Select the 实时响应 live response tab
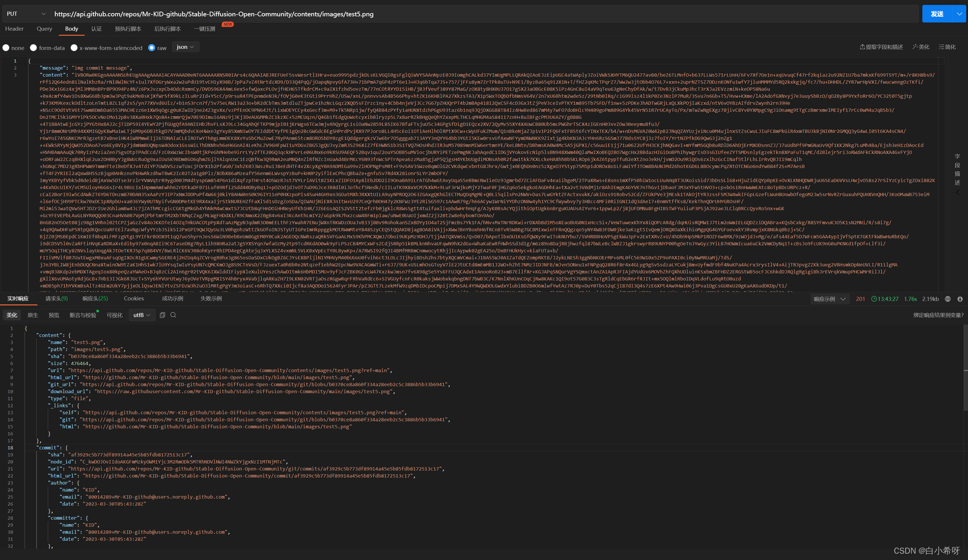Screen dimensions: 968x560 point(18,299)
